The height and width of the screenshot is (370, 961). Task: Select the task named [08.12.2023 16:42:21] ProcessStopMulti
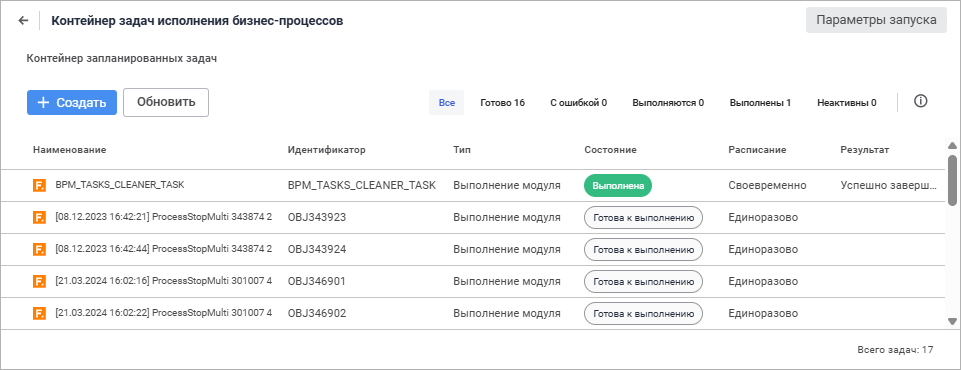click(164, 216)
